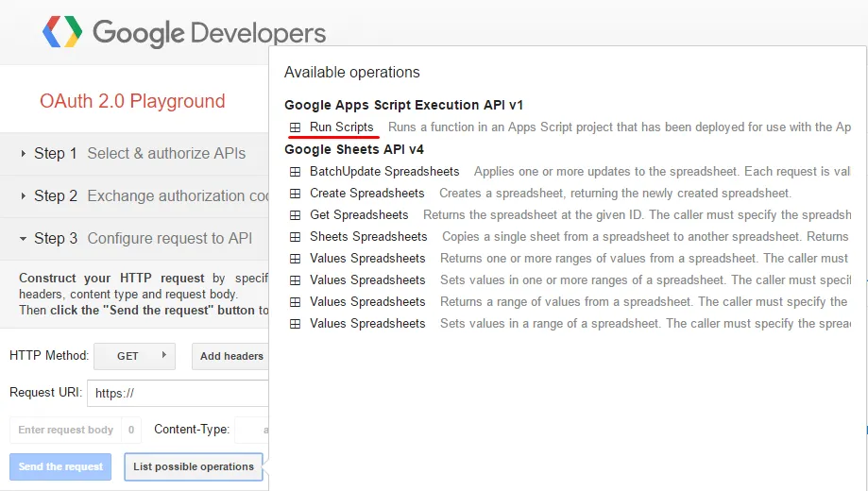868x491 pixels.
Task: Click Enter request body button
Action: tap(65, 430)
